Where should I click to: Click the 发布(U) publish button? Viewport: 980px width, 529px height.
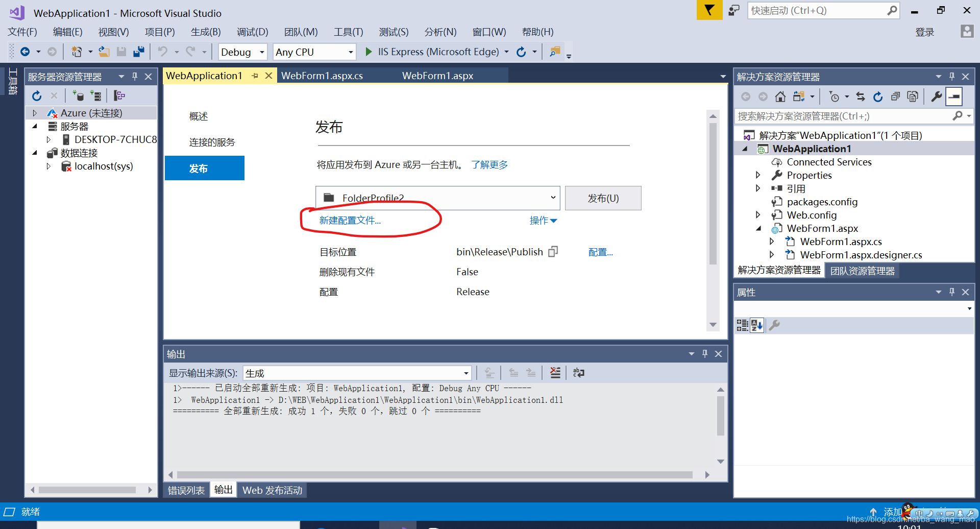point(603,198)
